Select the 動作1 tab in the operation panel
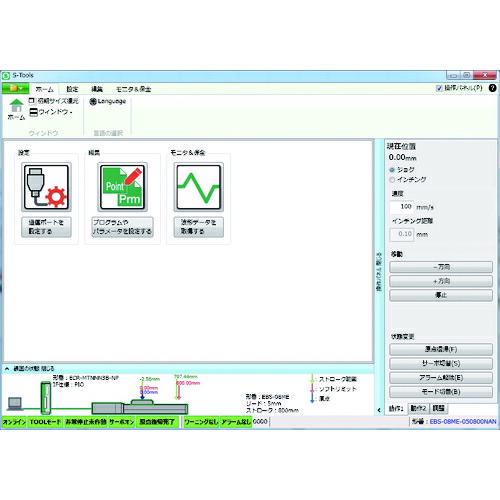 (x=396, y=409)
